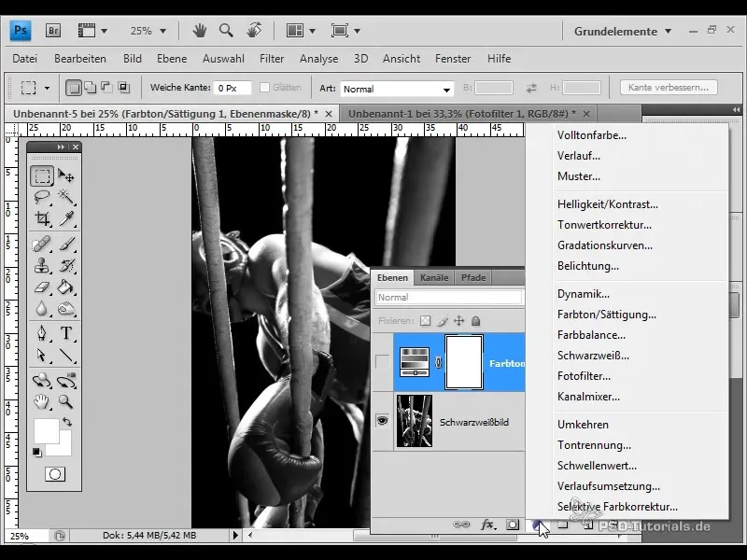Open the tool preset picker arrow
This screenshot has width=747, height=560.
[x=47, y=88]
